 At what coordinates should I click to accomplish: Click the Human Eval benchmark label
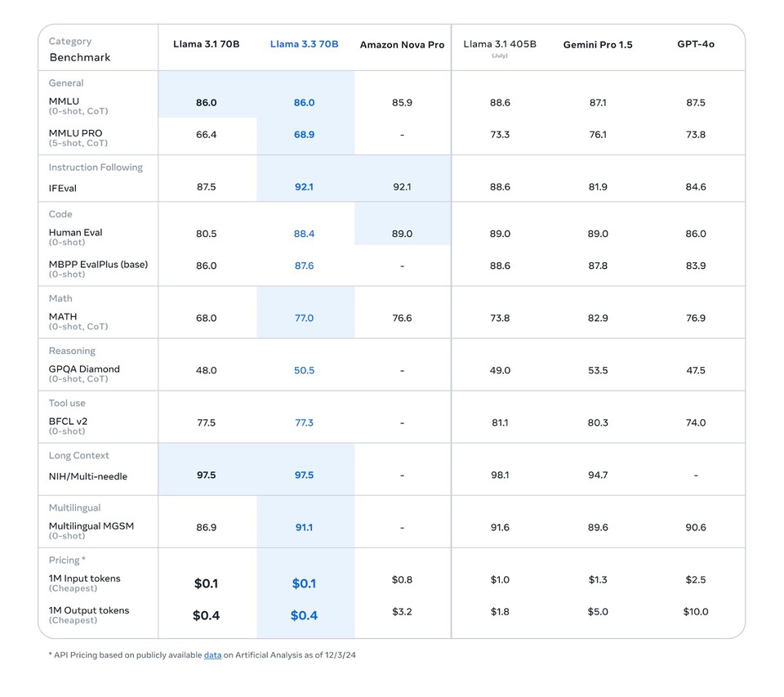pyautogui.click(x=75, y=233)
